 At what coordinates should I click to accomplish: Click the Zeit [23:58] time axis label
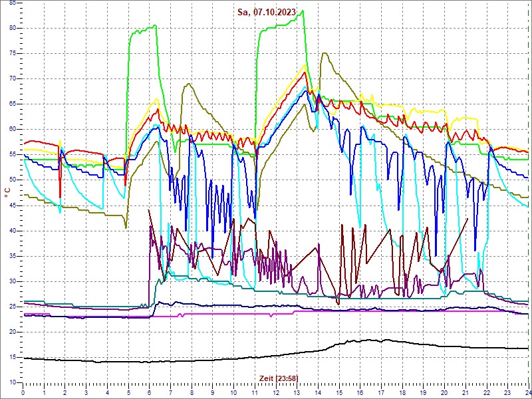pos(279,378)
